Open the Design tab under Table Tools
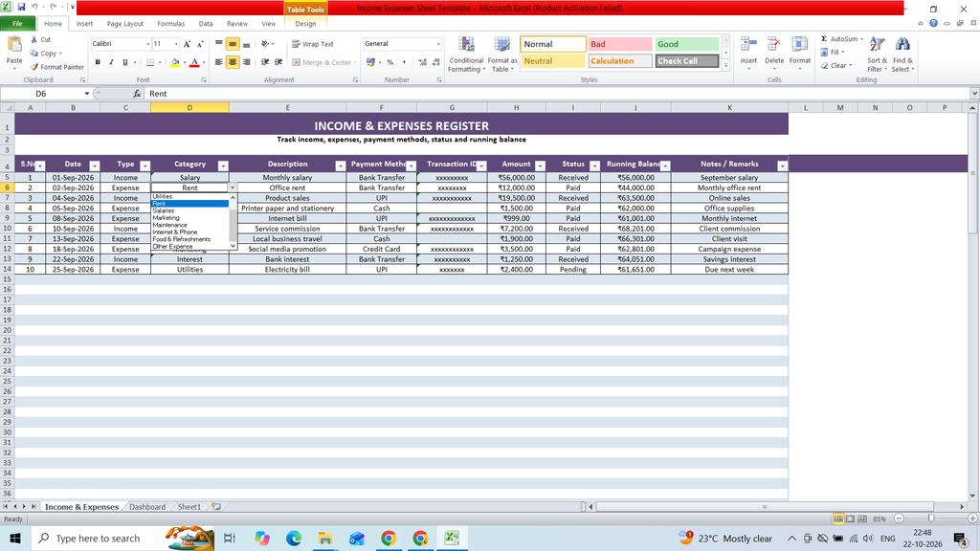 tap(305, 24)
